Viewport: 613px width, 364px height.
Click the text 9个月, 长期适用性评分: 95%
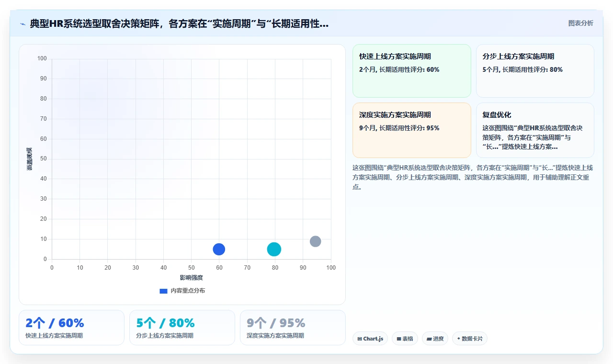coord(399,128)
